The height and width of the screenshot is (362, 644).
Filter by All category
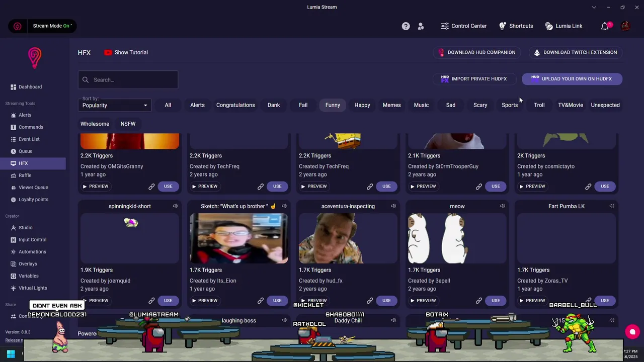point(168,105)
